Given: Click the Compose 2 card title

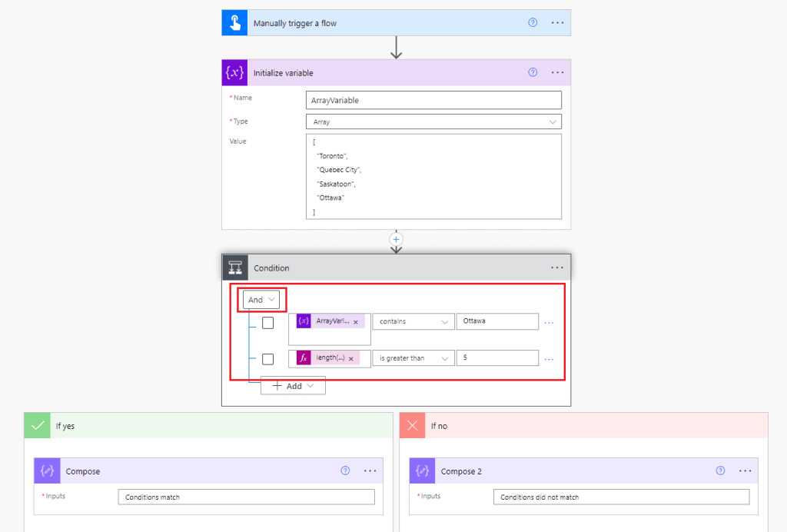Looking at the screenshot, I should [461, 471].
